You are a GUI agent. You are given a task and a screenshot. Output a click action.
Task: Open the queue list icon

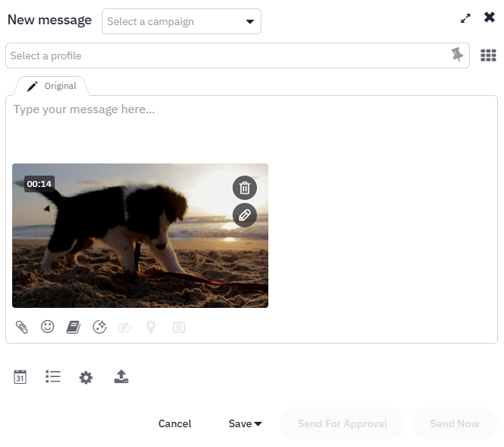[x=53, y=376]
